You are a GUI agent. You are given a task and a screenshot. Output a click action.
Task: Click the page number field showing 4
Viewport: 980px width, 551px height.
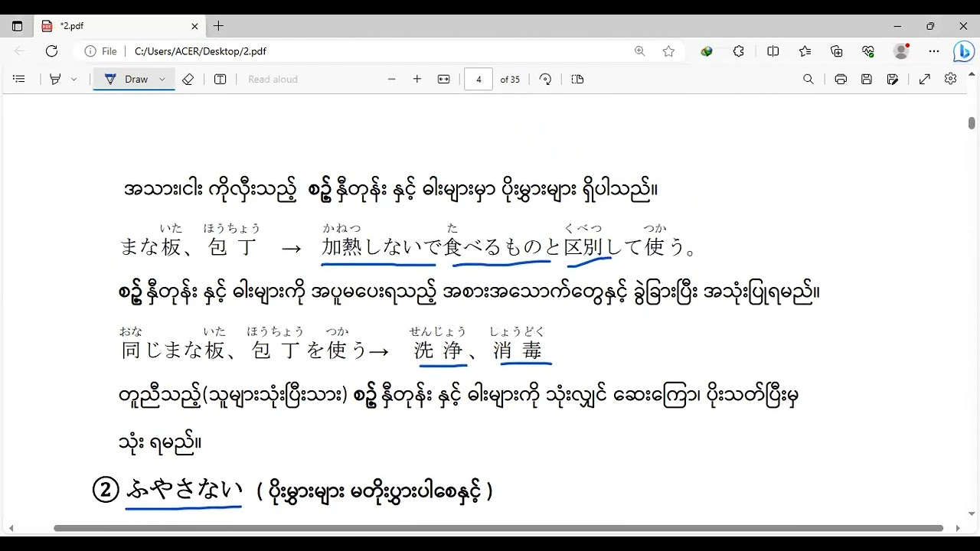(x=479, y=79)
